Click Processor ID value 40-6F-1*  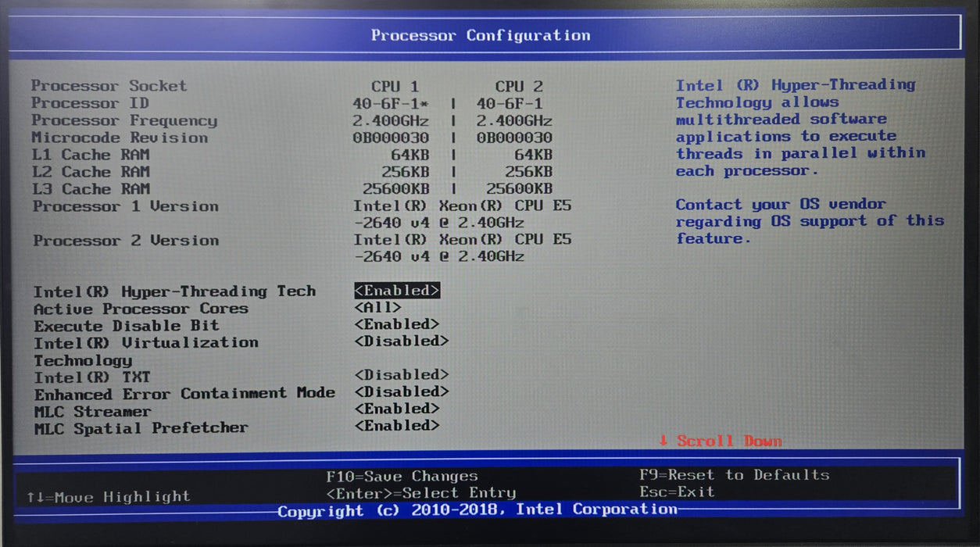(390, 103)
